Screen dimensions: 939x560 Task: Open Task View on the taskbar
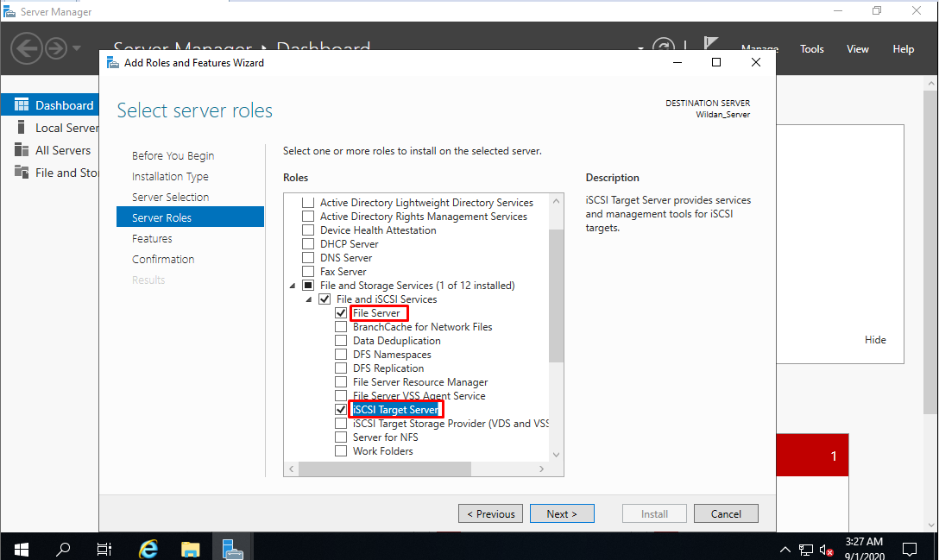(104, 549)
